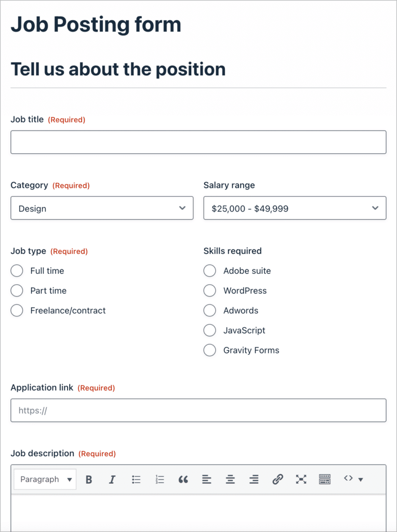Choose Freelance/contract job type
This screenshot has height=532, width=397.
click(x=17, y=311)
